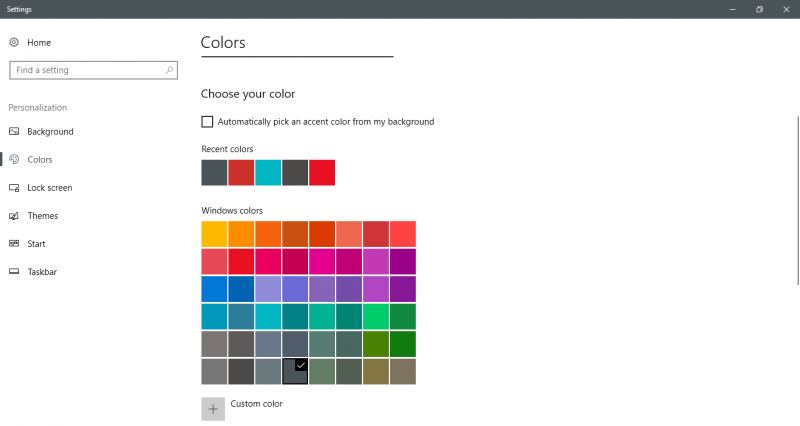The width and height of the screenshot is (800, 426).
Task: Pick the bright green Windows color swatch
Action: [376, 317]
